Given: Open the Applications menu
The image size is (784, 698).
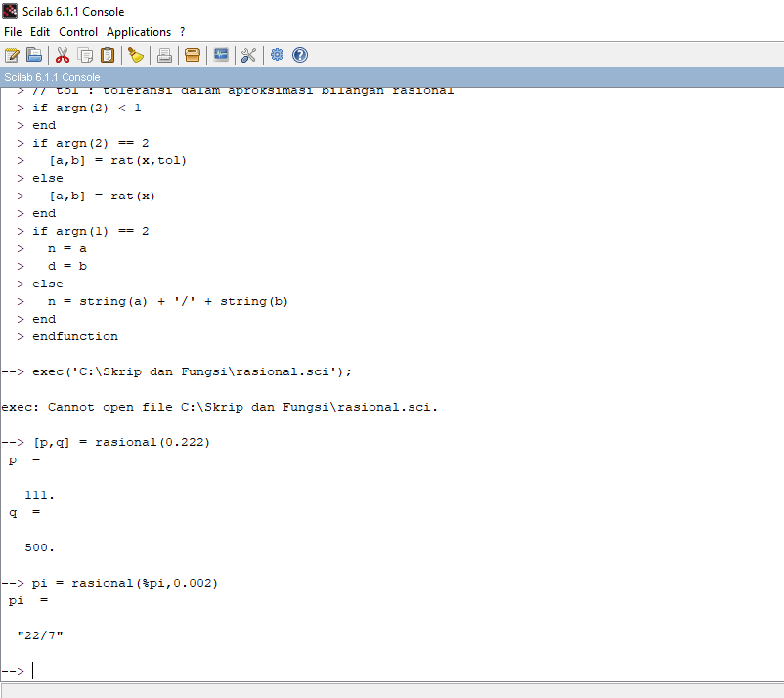Looking at the screenshot, I should click(x=139, y=32).
